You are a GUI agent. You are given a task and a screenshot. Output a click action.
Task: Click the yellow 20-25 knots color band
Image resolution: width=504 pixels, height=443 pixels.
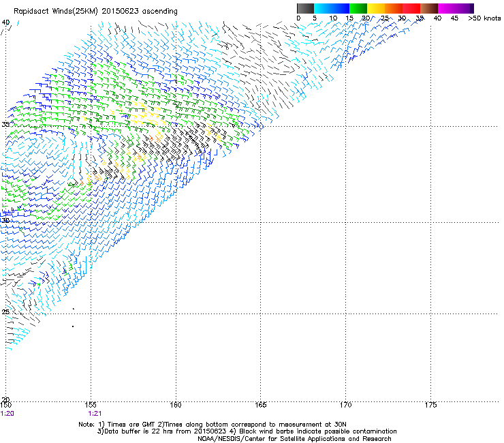pos(376,8)
